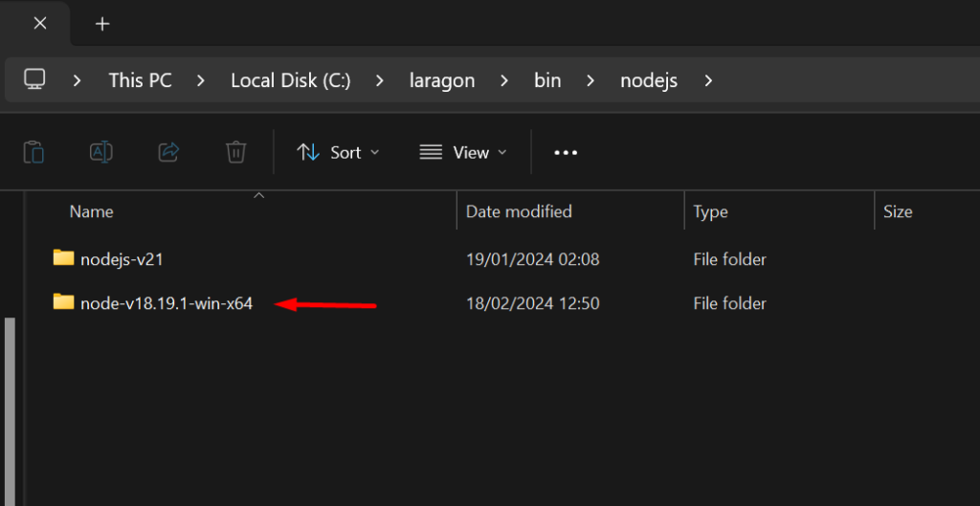Click the Paste clipboard icon
The height and width of the screenshot is (506, 980).
tap(33, 152)
